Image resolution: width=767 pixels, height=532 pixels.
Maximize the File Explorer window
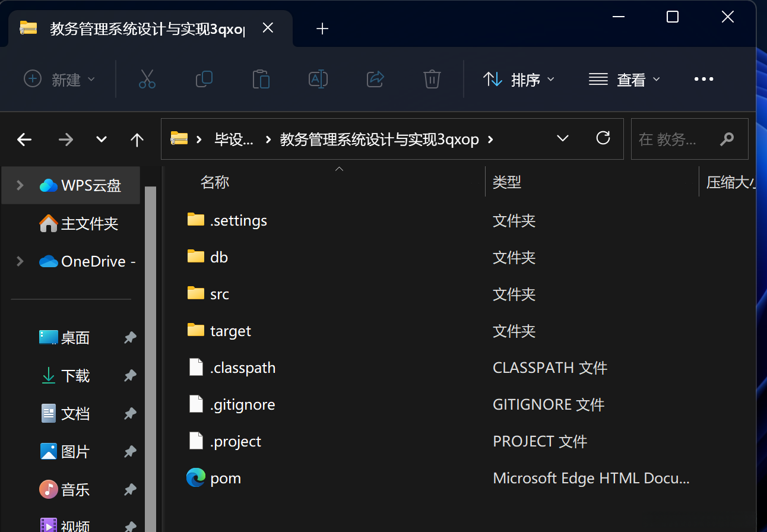672,17
